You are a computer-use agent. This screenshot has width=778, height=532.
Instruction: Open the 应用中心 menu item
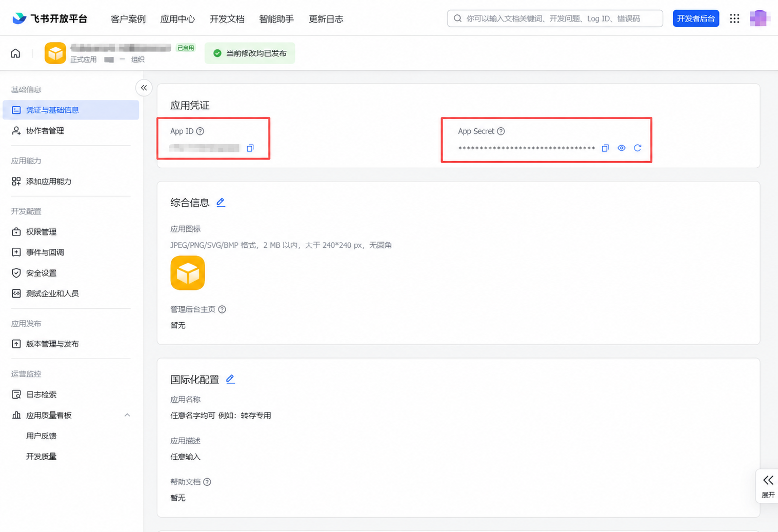177,19
